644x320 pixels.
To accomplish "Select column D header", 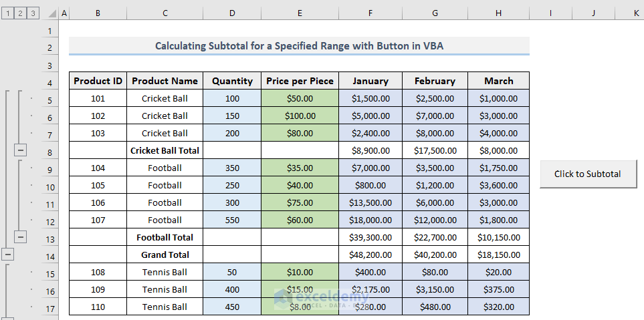I will [232, 13].
